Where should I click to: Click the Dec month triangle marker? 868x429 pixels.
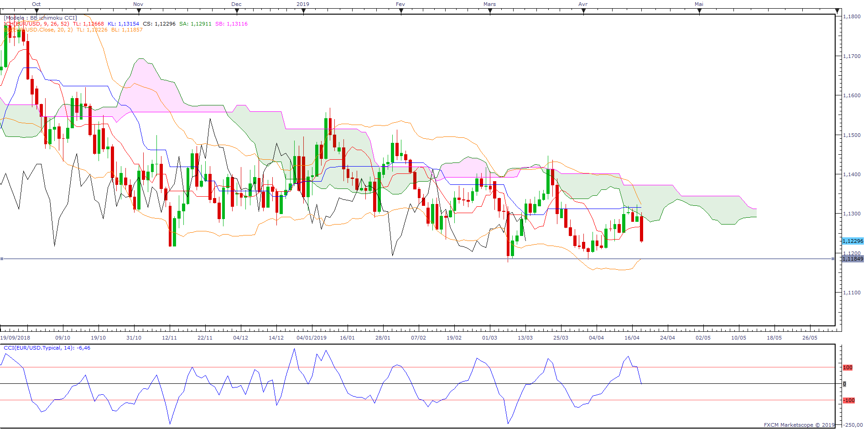point(236,11)
